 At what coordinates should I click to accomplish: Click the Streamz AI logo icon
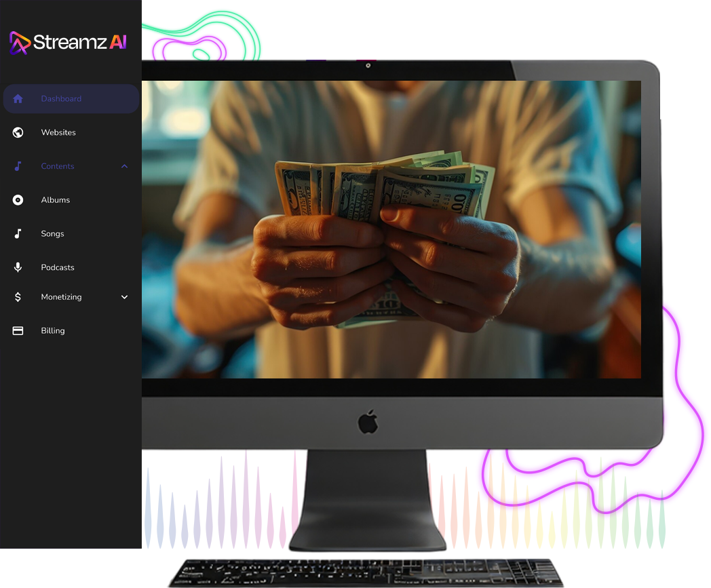(20, 43)
